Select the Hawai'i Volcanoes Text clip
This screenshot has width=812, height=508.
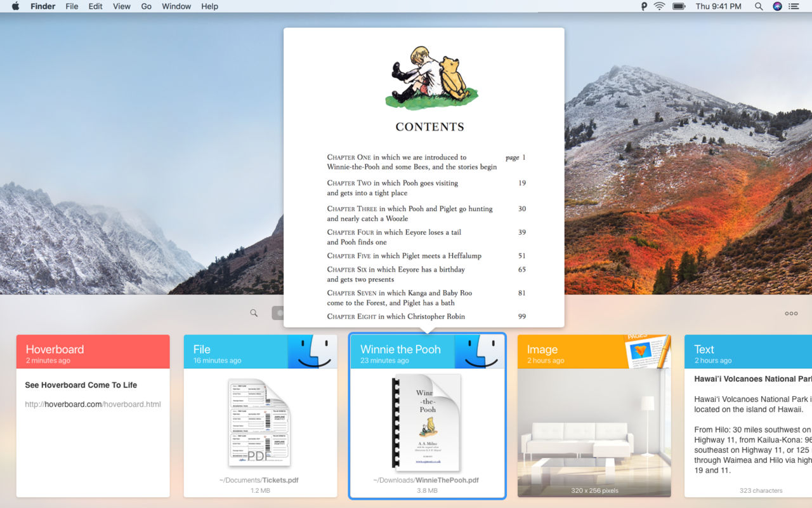(749, 416)
